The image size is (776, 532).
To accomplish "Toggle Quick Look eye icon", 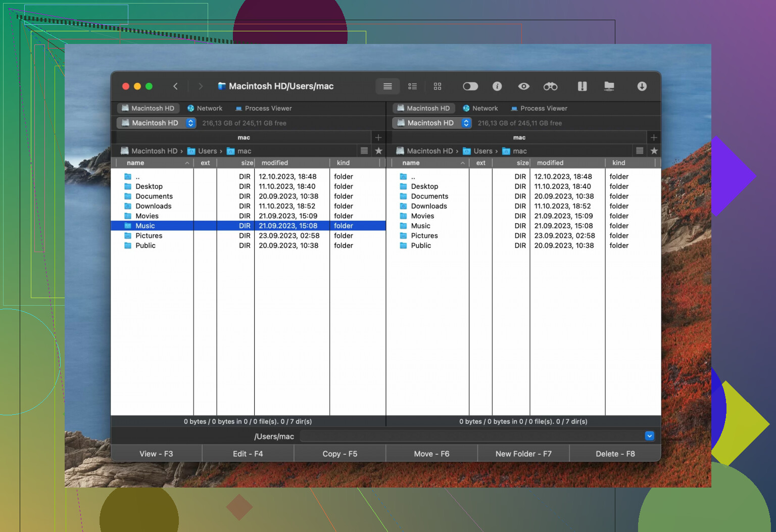I will click(523, 86).
